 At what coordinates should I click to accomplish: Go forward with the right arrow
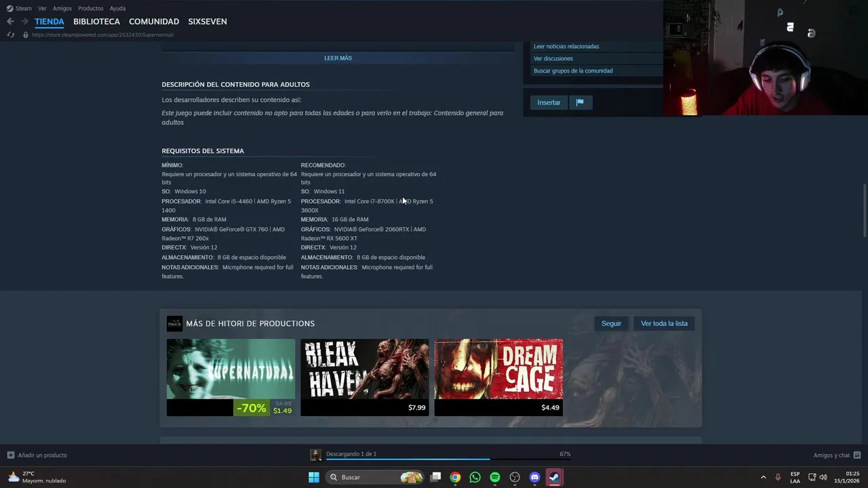(x=24, y=22)
